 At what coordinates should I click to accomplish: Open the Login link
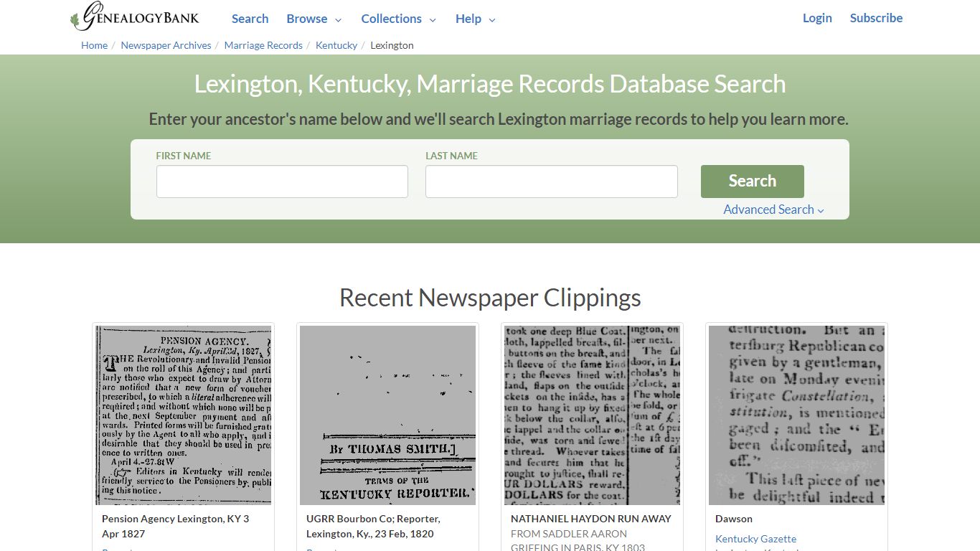tap(817, 18)
